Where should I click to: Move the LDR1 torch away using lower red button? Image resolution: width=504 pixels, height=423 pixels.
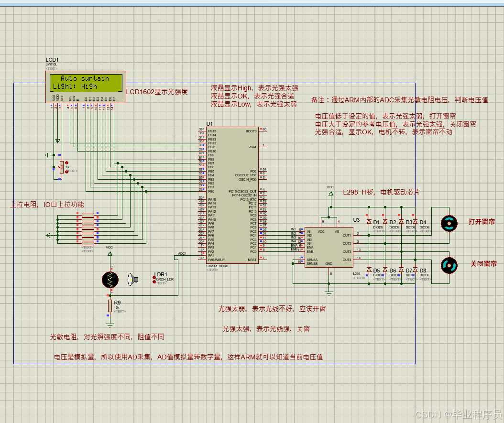tap(154, 282)
